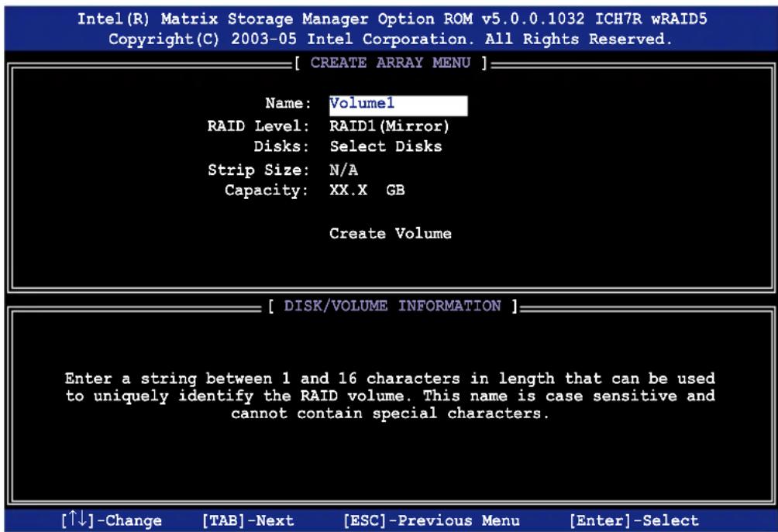Click the Disks: label
The height and width of the screenshot is (532, 778).
pos(281,146)
